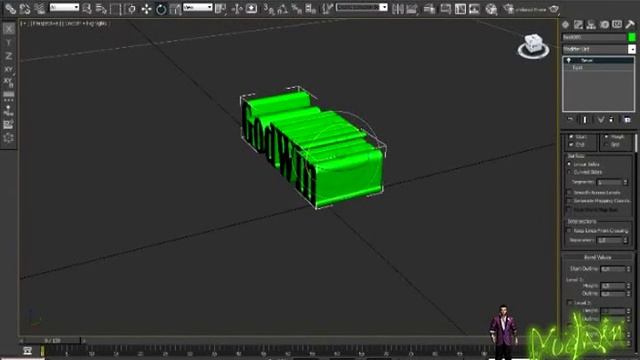Open the green object color swatch

(x=631, y=37)
